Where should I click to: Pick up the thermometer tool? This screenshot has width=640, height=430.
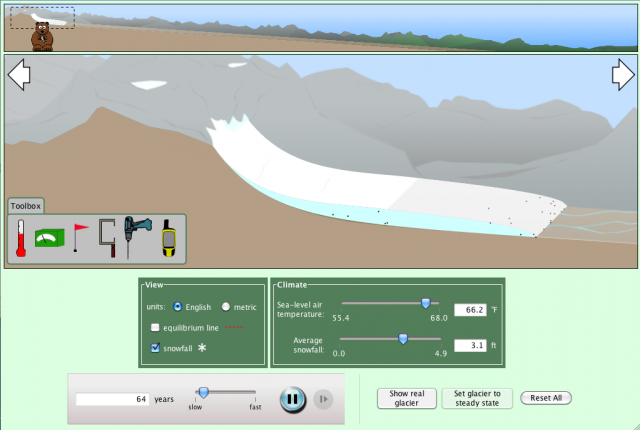pos(21,239)
